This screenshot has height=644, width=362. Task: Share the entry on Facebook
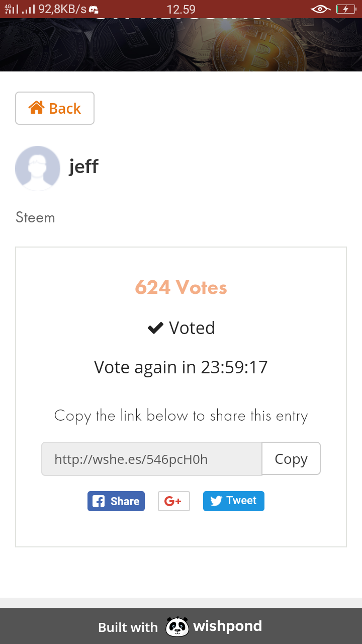pos(116,501)
